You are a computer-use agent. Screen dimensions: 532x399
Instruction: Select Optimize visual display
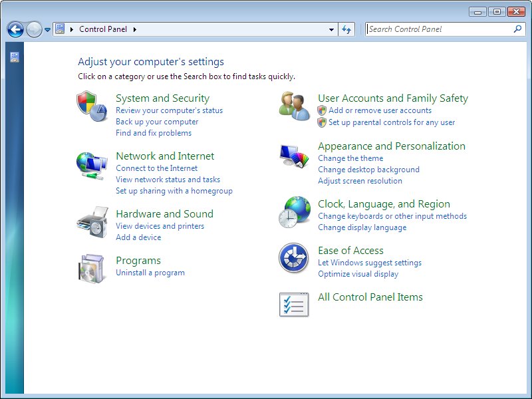click(x=358, y=274)
